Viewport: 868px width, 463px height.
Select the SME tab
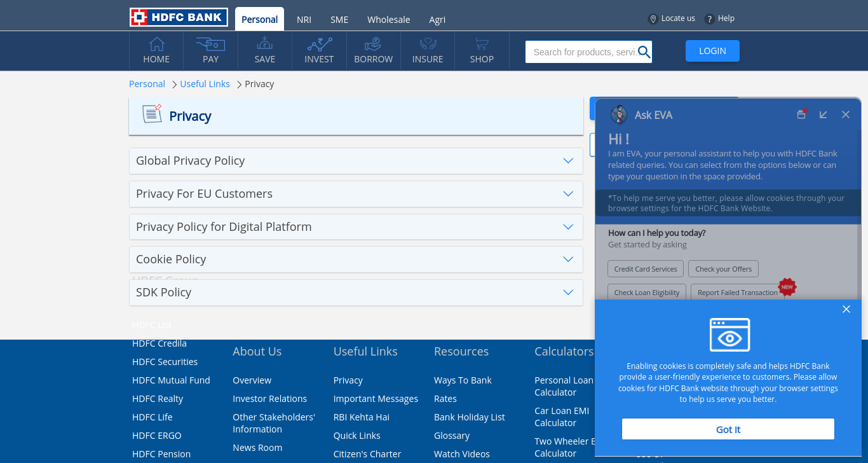(x=339, y=20)
